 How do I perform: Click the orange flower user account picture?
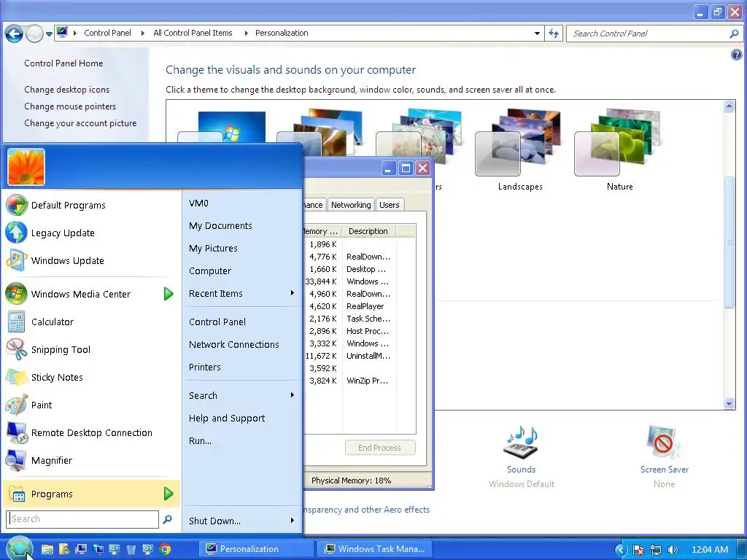[x=26, y=167]
